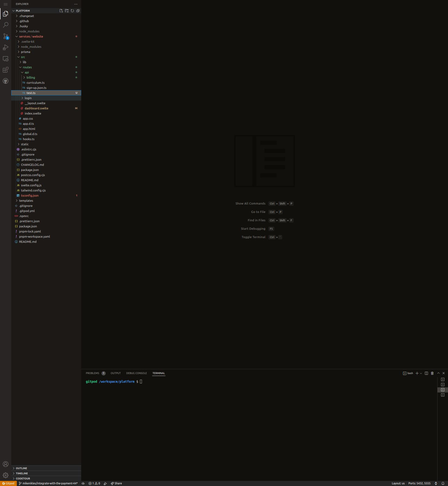Click the New File icon in explorer toolbar
Screen dimensions: 448x486
click(x=61, y=10)
